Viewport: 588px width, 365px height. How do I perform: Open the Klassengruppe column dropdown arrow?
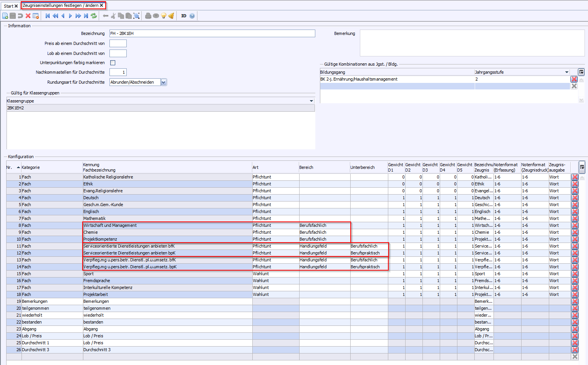tap(311, 101)
